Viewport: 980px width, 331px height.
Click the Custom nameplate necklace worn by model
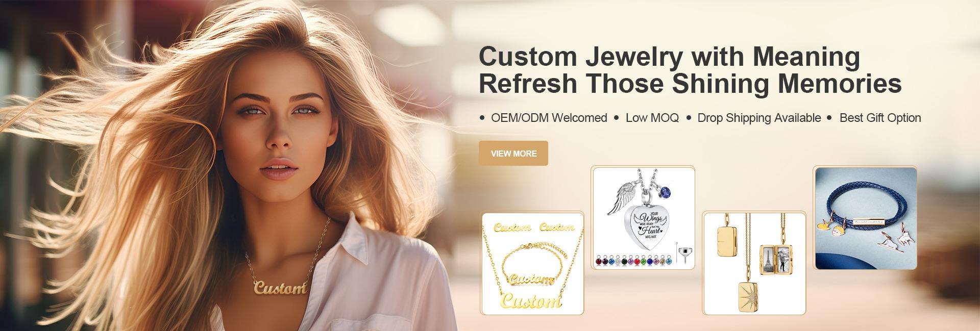click(280, 288)
